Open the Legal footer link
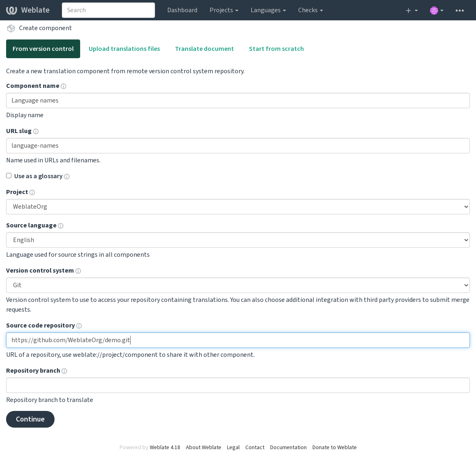The height and width of the screenshot is (463, 476). (233, 448)
